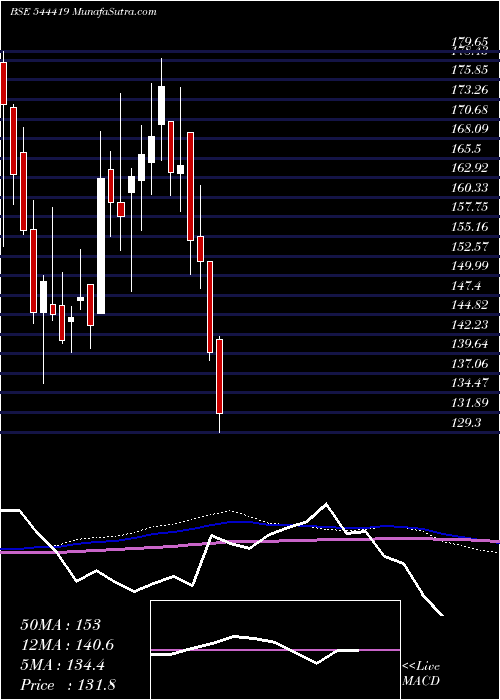Click the 137.06 price axis label

coord(469,364)
